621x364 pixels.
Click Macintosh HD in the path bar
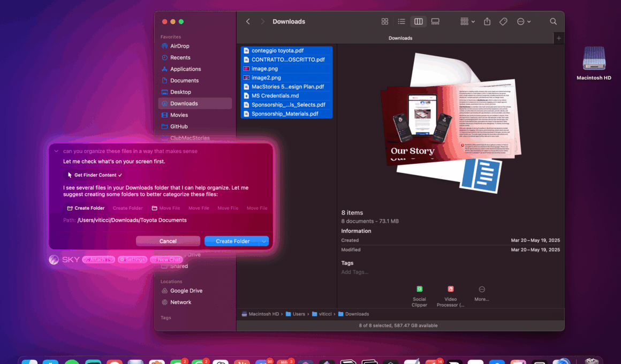click(x=260, y=314)
